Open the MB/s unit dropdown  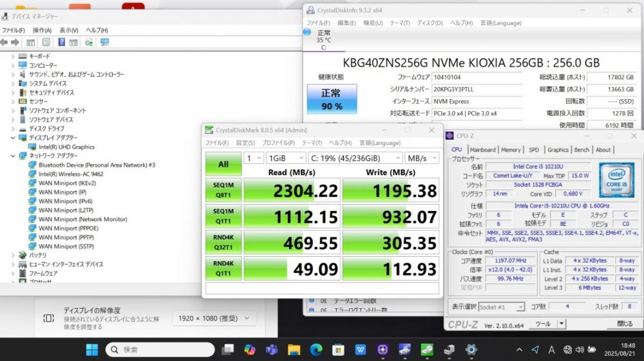[x=422, y=158]
